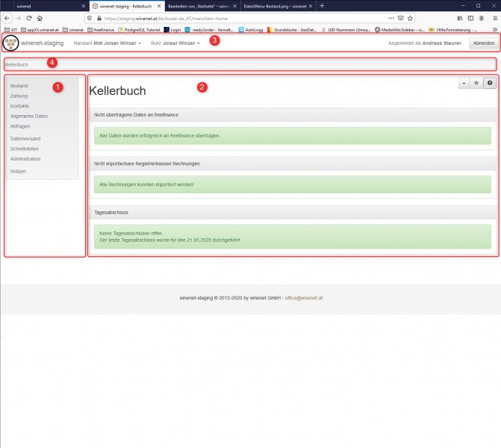The image size is (501, 448).
Task: Click the Abmelden button
Action: pos(482,43)
